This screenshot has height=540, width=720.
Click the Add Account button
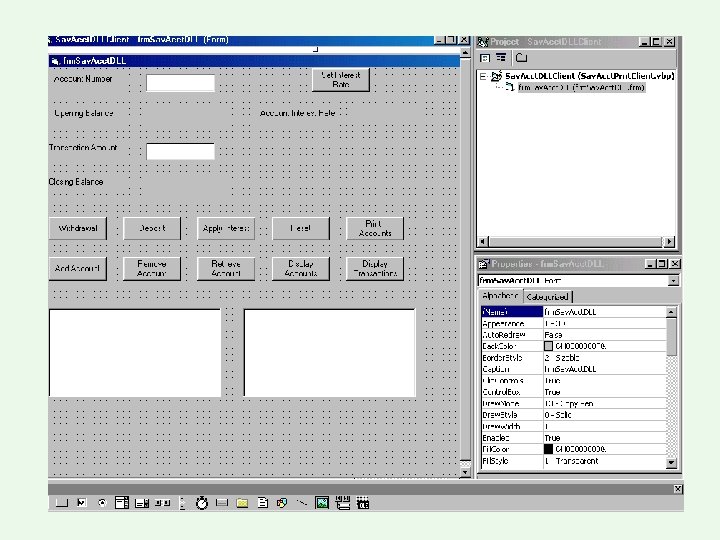(x=78, y=269)
